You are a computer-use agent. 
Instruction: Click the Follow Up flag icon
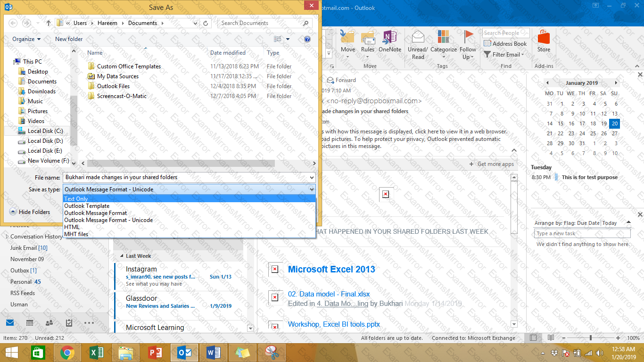468,38
